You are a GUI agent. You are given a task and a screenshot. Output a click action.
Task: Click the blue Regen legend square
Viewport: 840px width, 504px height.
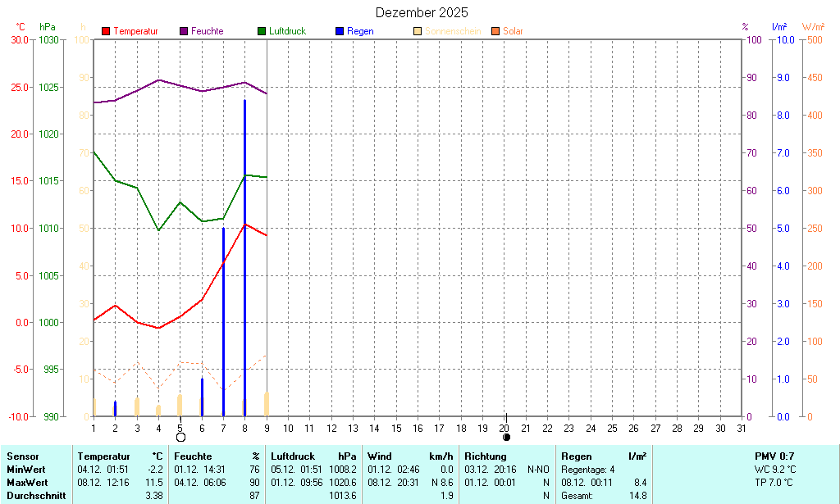[x=340, y=31]
